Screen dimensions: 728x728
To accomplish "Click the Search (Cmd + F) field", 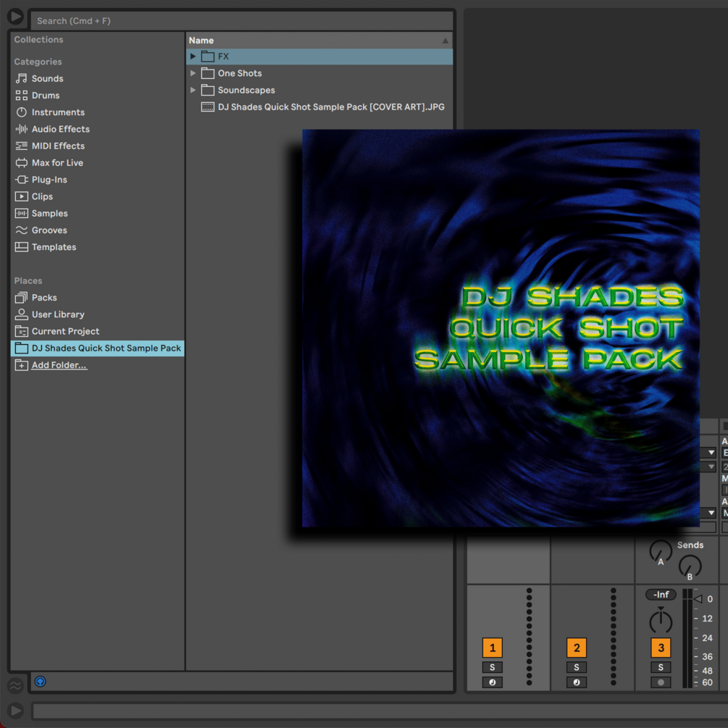I will coord(241,21).
